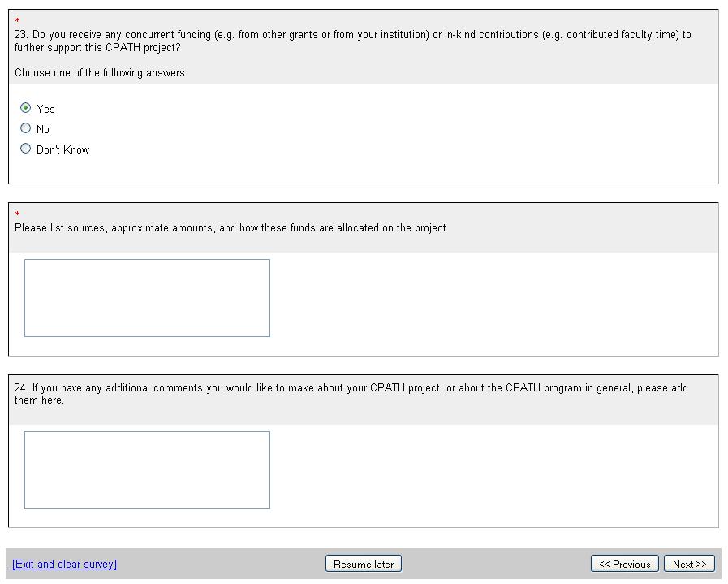Focus the additional comments text area
The height and width of the screenshot is (584, 728).
coord(147,470)
